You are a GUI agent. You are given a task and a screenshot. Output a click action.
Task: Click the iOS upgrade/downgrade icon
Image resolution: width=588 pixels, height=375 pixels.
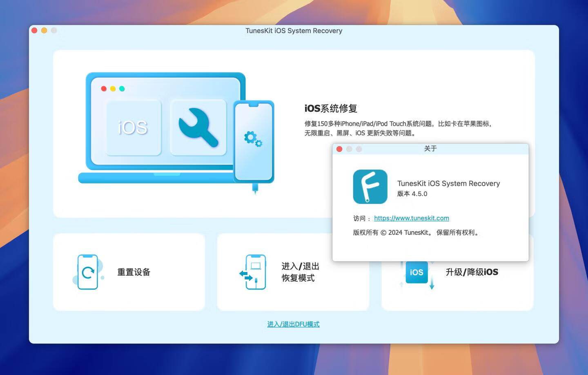(417, 275)
